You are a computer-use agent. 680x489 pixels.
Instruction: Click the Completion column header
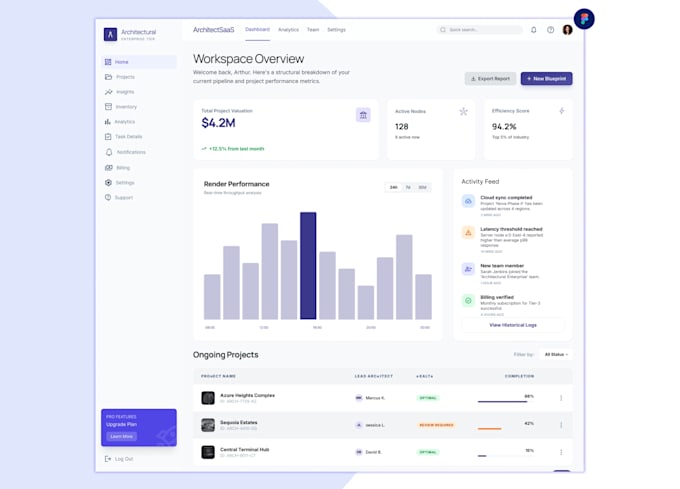coord(520,376)
